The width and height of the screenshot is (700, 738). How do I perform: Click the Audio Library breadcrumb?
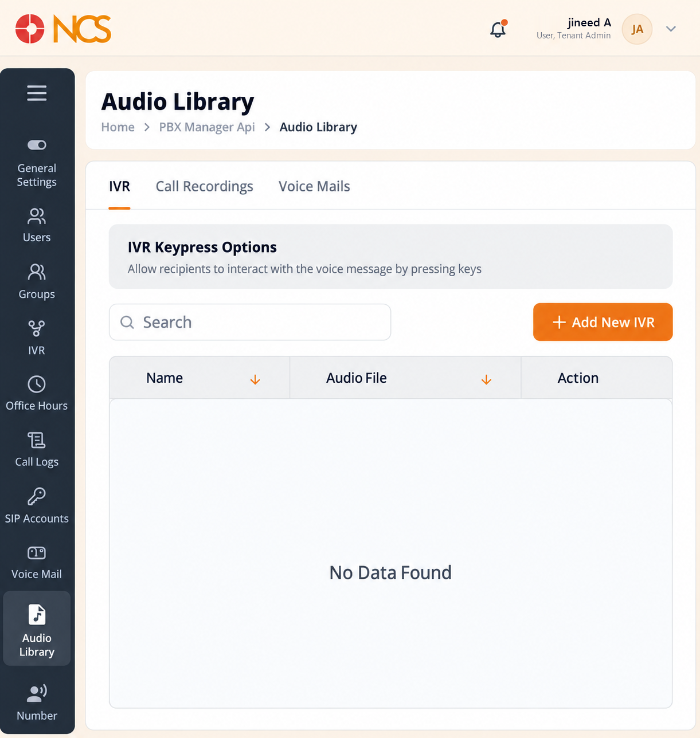click(318, 127)
